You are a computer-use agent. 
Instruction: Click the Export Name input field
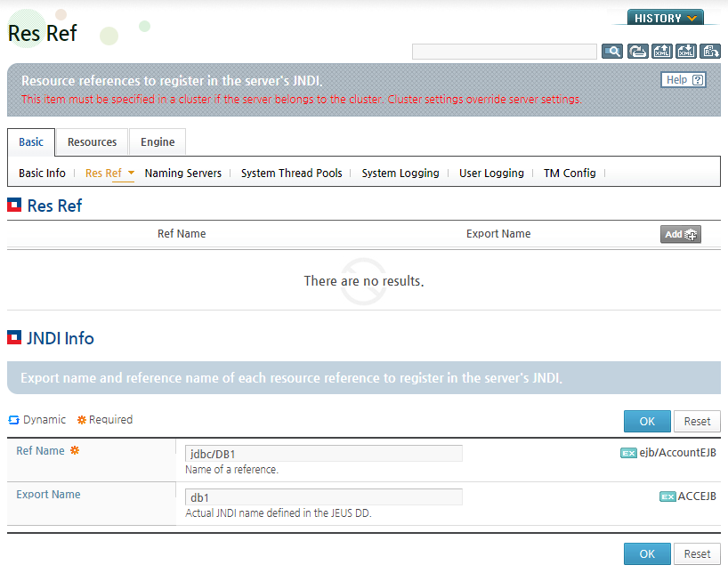tap(324, 497)
